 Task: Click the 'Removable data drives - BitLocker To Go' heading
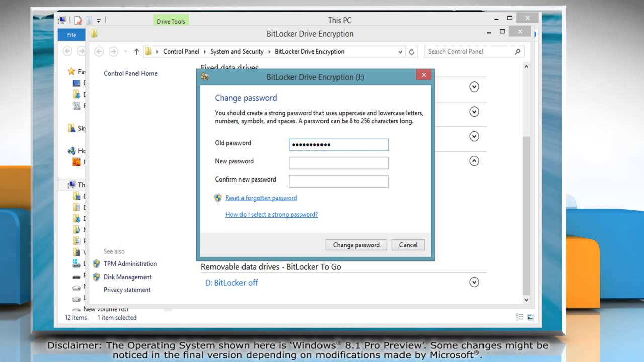coord(271,267)
